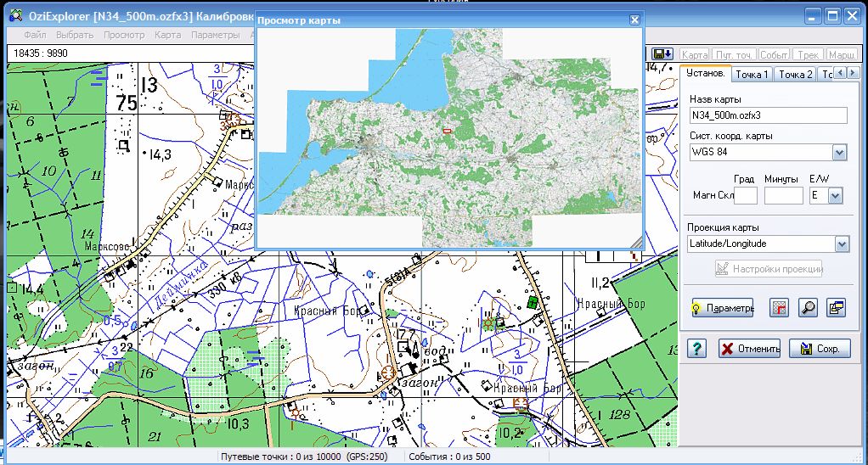868x465 pixels.
Task: Click the Минуты minutes input field
Action: click(783, 195)
